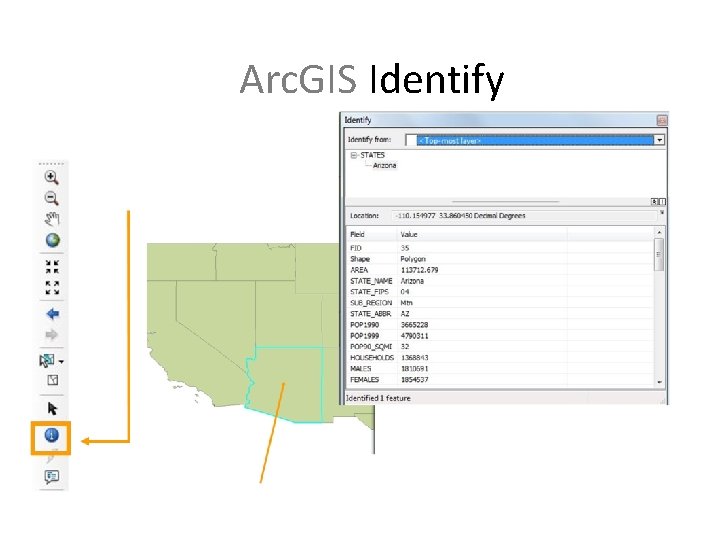Activate the Identify tool
Viewport: 720px width, 540px height.
click(x=51, y=435)
